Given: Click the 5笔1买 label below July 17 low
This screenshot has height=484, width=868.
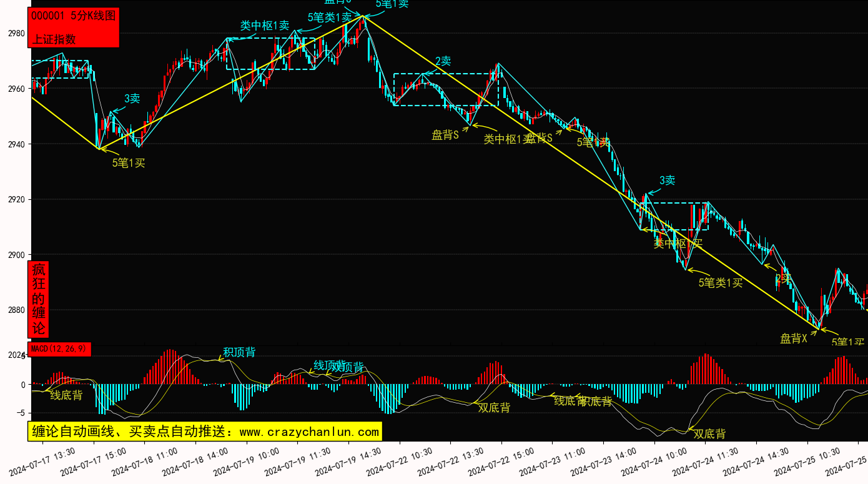Looking at the screenshot, I should tap(129, 163).
